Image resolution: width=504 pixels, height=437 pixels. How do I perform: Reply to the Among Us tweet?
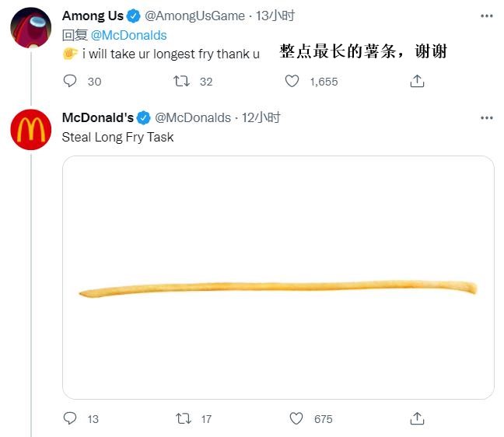coord(70,81)
